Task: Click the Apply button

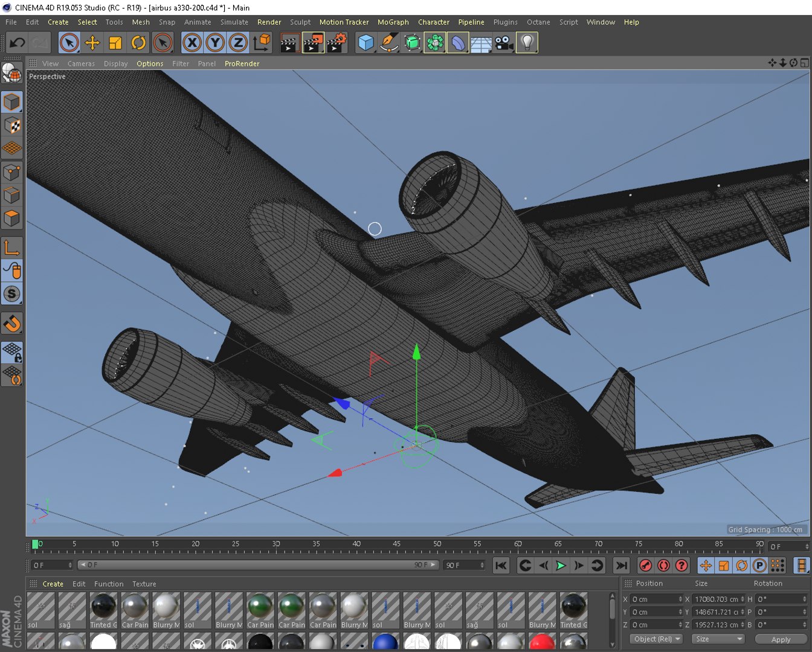Action: 781,639
